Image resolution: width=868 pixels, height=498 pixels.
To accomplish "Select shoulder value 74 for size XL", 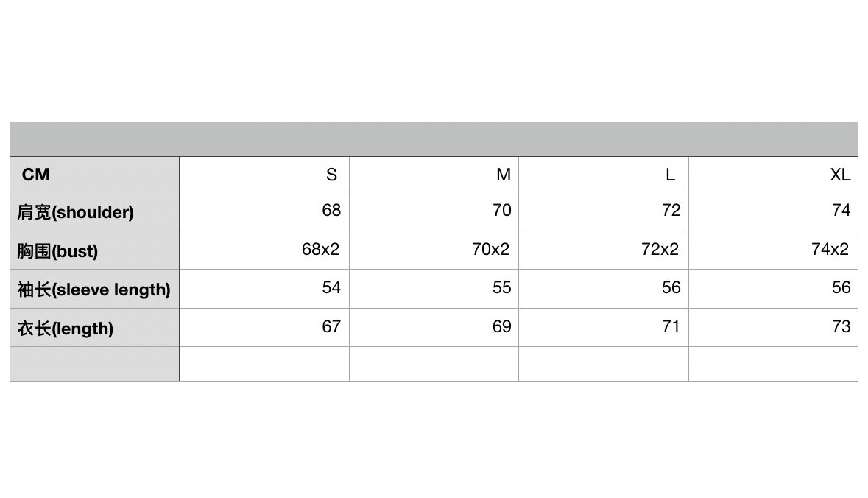I will click(841, 211).
